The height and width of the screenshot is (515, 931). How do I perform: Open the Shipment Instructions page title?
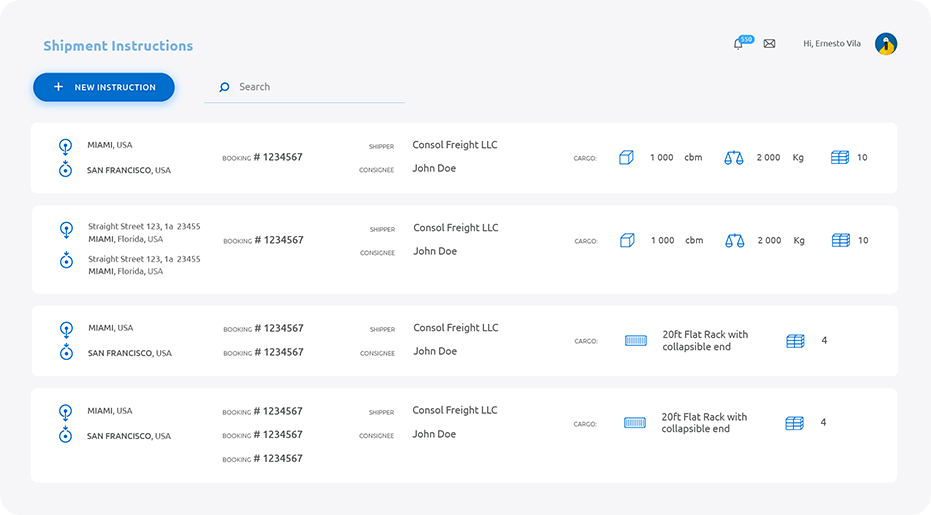click(x=118, y=46)
